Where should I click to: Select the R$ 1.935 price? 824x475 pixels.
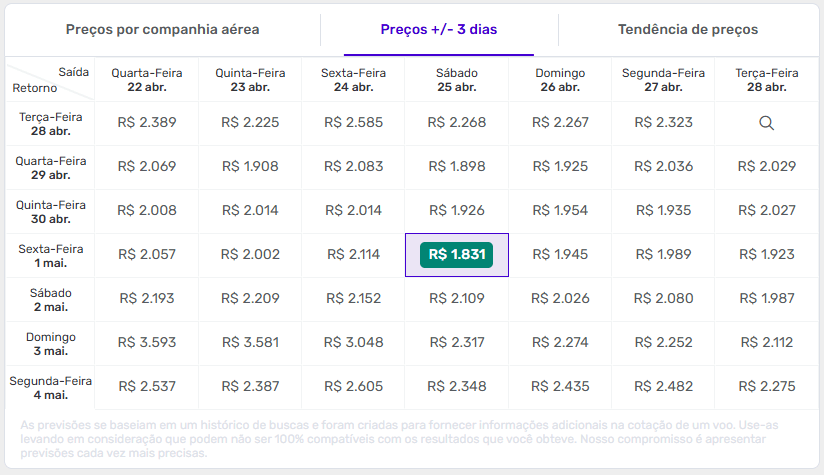pos(663,210)
